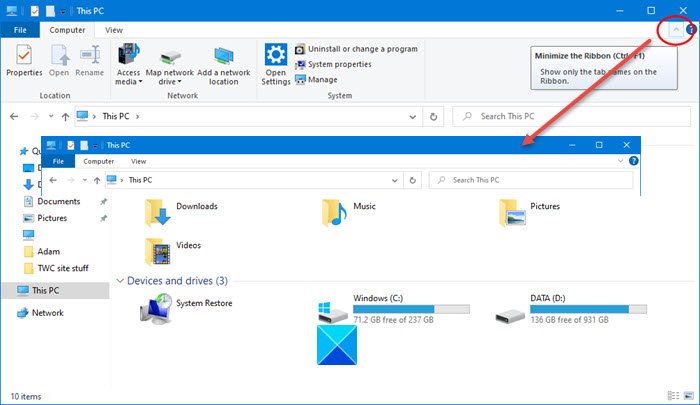This screenshot has width=700, height=405.
Task: Open the recent locations dropdown in the back window
Action: (51, 116)
